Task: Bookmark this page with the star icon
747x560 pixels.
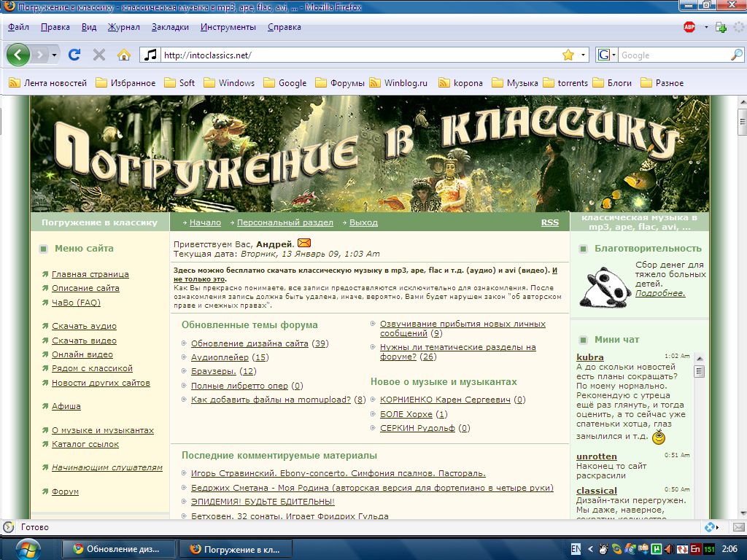Action: [x=568, y=55]
